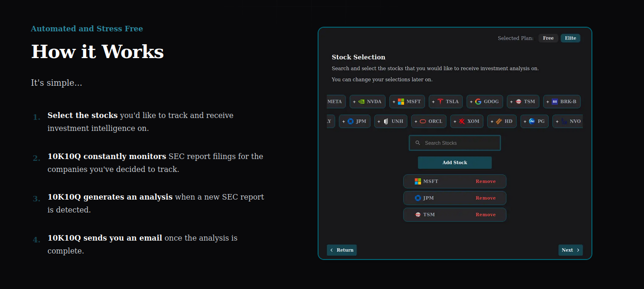This screenshot has height=289, width=644.
Task: Click the Stock Selection heading
Action: [x=358, y=57]
